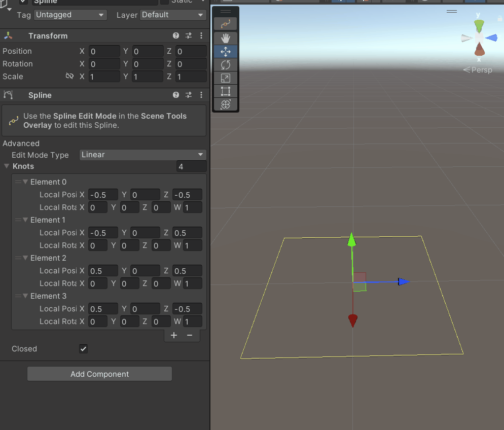Click Element 3 Local Position X field
504x430 pixels.
coord(103,309)
